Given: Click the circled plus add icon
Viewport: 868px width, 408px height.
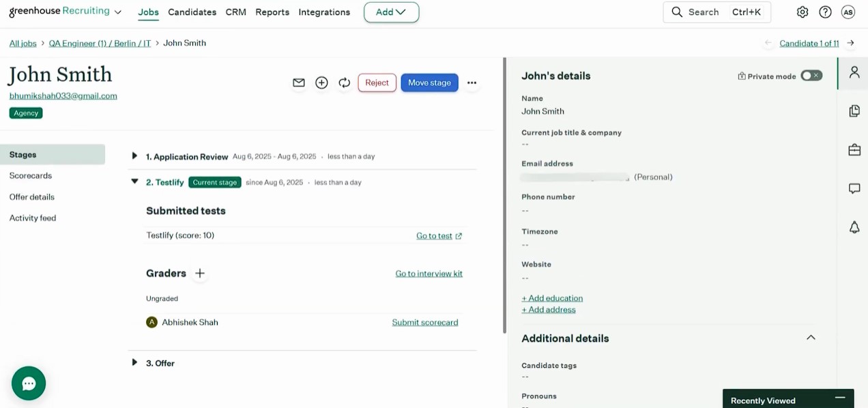Looking at the screenshot, I should tap(321, 83).
